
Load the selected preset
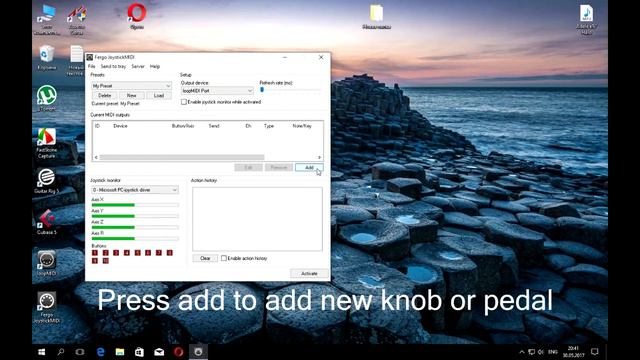159,96
